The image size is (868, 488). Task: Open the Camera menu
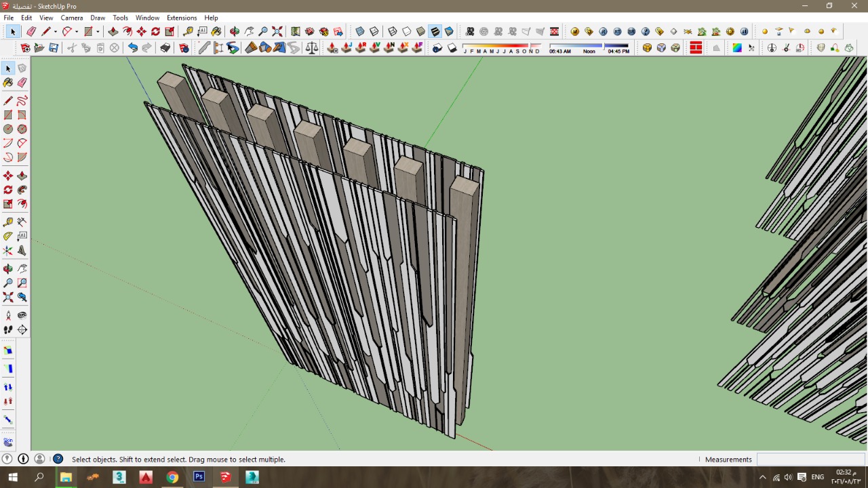point(72,18)
